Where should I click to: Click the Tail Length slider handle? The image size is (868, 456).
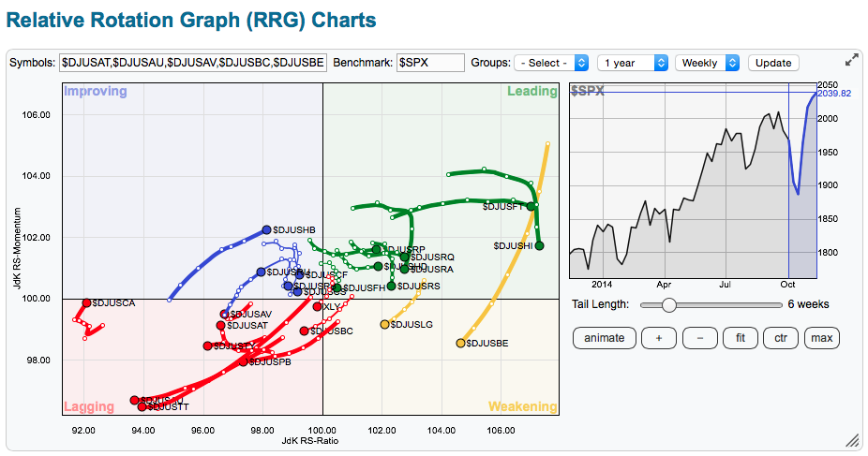668,304
